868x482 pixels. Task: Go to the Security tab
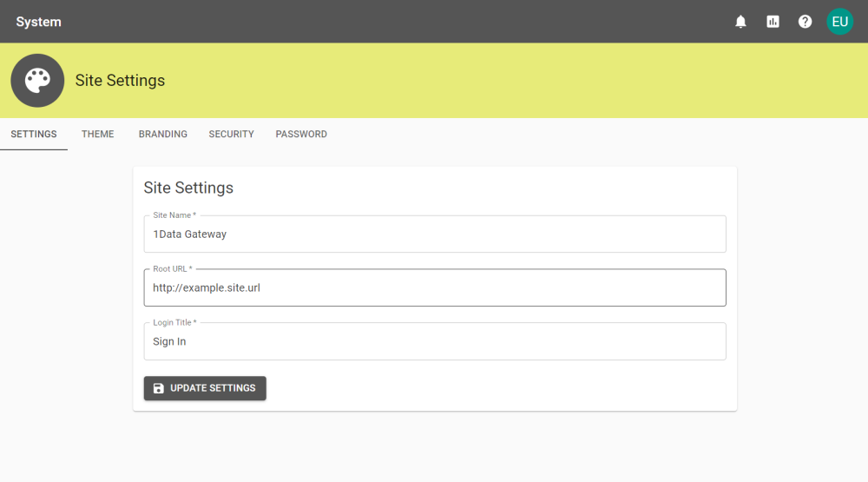coord(232,134)
